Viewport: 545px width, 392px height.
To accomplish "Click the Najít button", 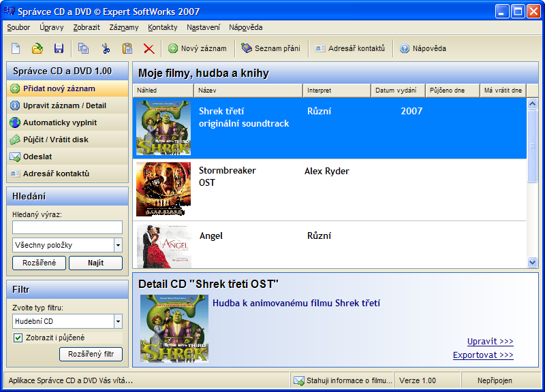I will click(x=95, y=263).
